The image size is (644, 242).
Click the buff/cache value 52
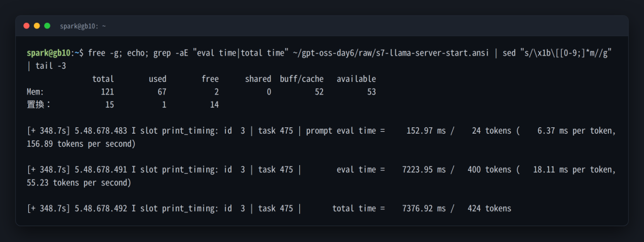click(319, 92)
